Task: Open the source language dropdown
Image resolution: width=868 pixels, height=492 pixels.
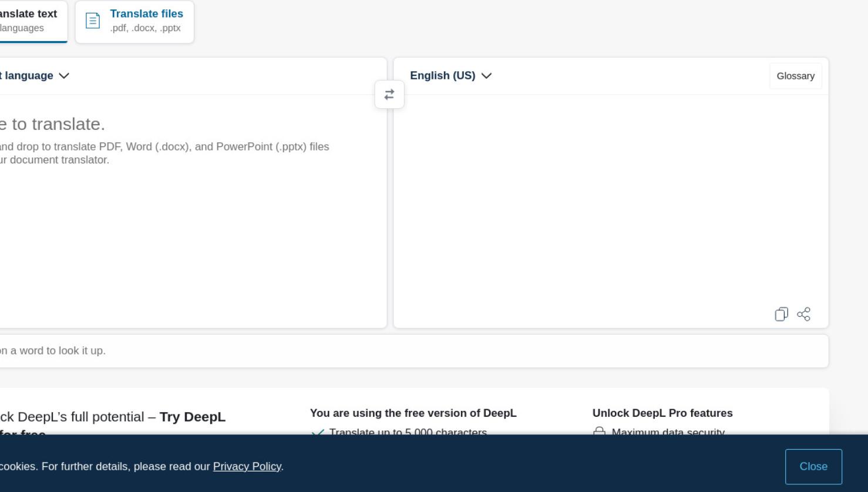Action: tap(35, 76)
